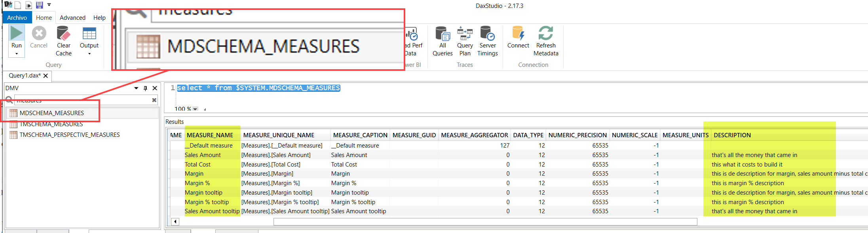The height and width of the screenshot is (233, 868).
Task: Close the Query1.dax tab
Action: coord(46,76)
